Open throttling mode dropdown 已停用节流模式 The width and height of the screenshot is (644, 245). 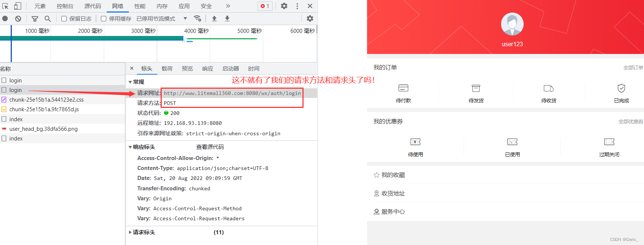(x=162, y=18)
